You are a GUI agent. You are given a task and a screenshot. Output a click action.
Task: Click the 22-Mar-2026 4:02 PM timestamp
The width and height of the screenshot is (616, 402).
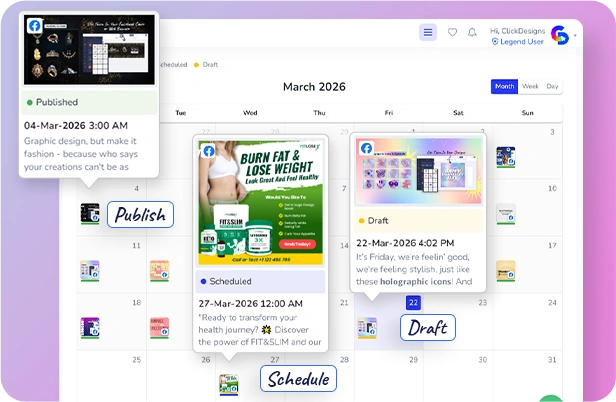click(x=405, y=243)
